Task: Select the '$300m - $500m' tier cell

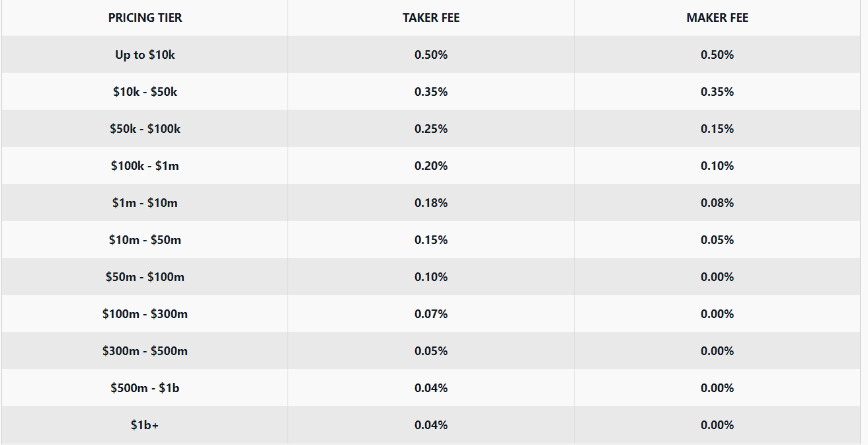Action: (x=145, y=351)
